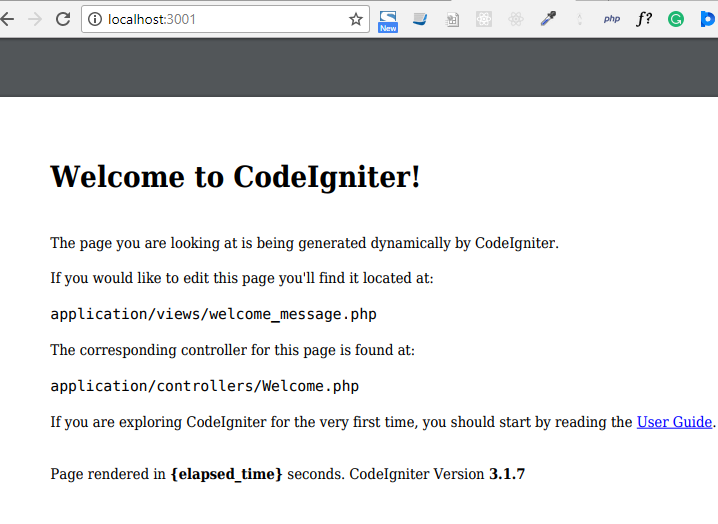
Task: Open the extension with the blue 'New' badge
Action: [388, 21]
